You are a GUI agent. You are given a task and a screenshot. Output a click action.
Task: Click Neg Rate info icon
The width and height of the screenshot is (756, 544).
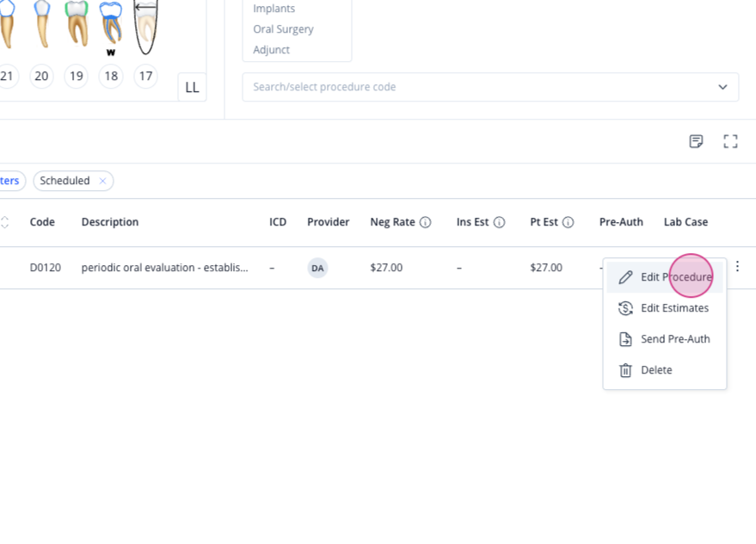pos(425,223)
